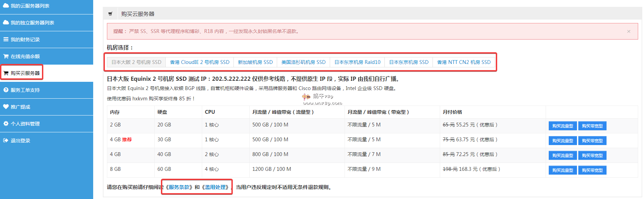Click 购买流量型 for the recommended 4 GB plan
The image size is (644, 199).
pos(563,141)
